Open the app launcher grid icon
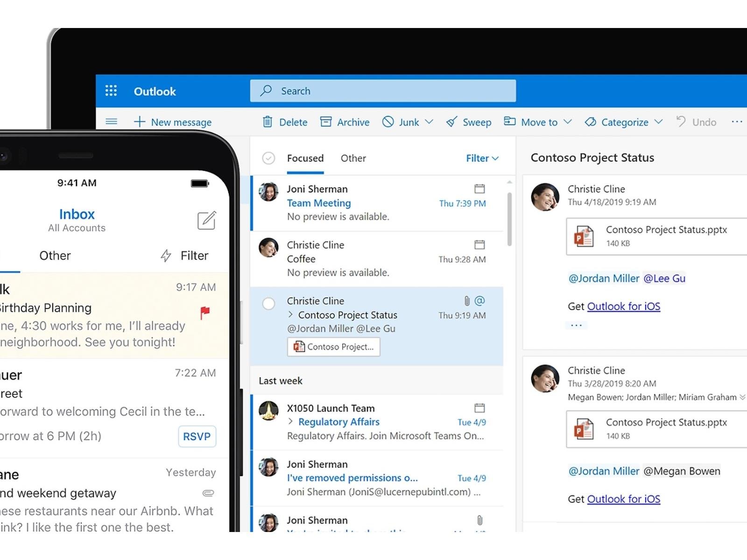747x560 pixels. point(111,91)
